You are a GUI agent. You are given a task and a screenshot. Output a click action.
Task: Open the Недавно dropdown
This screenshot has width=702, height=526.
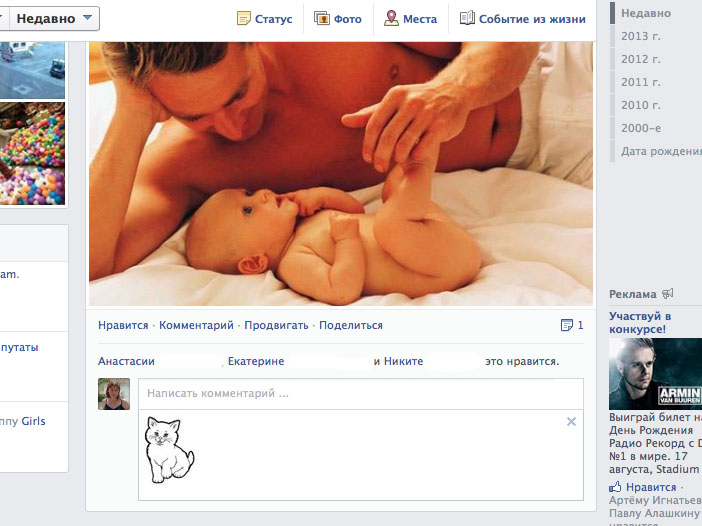pyautogui.click(x=55, y=19)
